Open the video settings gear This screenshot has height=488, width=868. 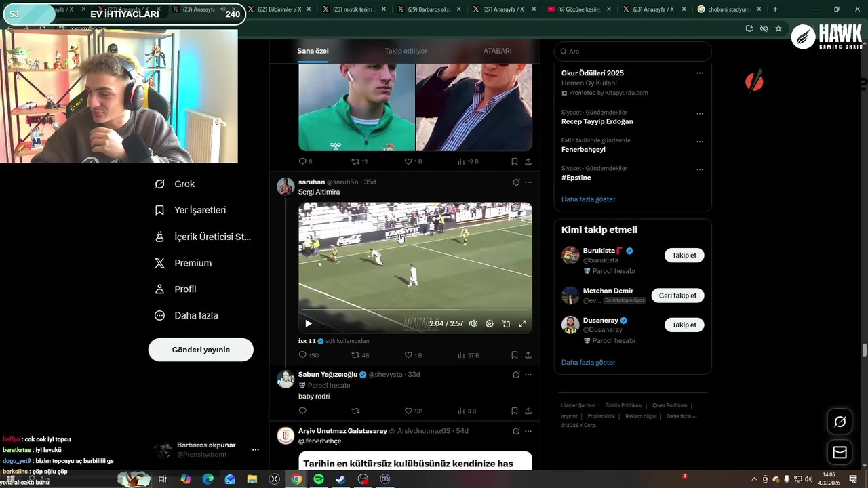pos(490,323)
